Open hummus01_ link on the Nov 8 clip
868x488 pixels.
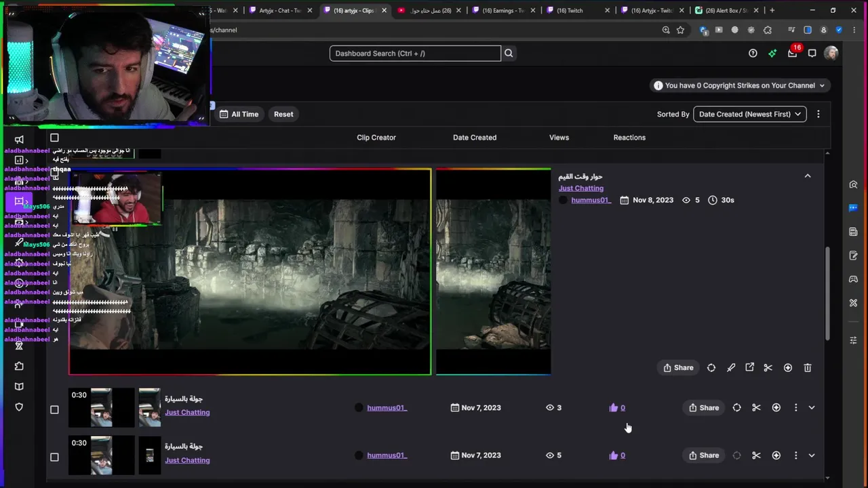tap(591, 200)
